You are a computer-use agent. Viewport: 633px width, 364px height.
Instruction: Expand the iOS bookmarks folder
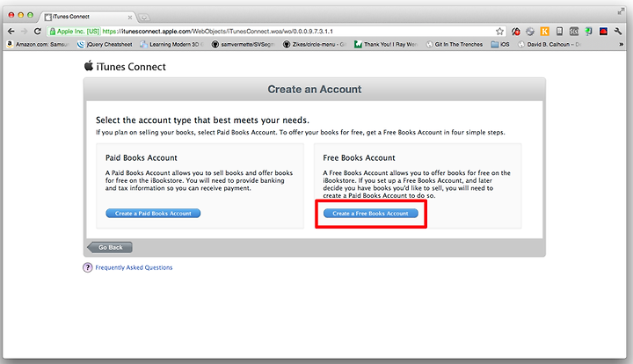click(x=500, y=44)
